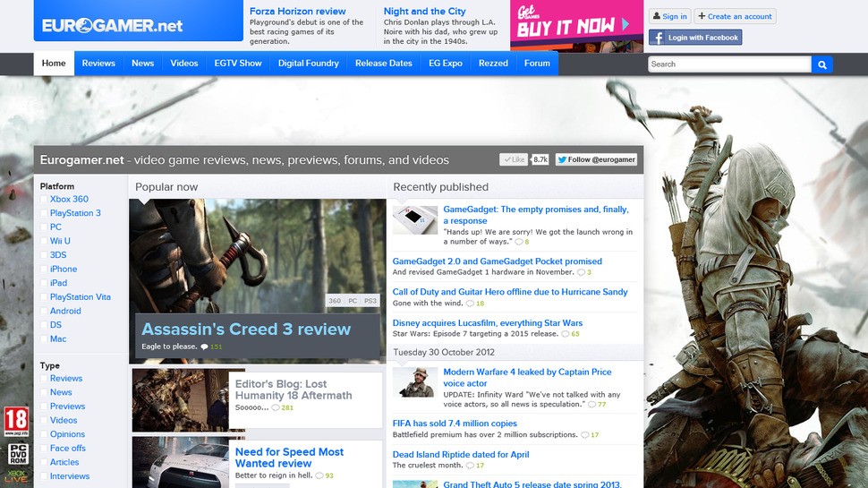This screenshot has height=488, width=868.
Task: Toggle the iPhone platform checkbox
Action: pos(43,270)
